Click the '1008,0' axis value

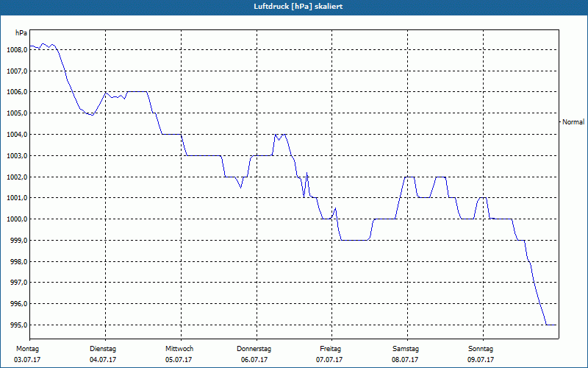[17, 50]
